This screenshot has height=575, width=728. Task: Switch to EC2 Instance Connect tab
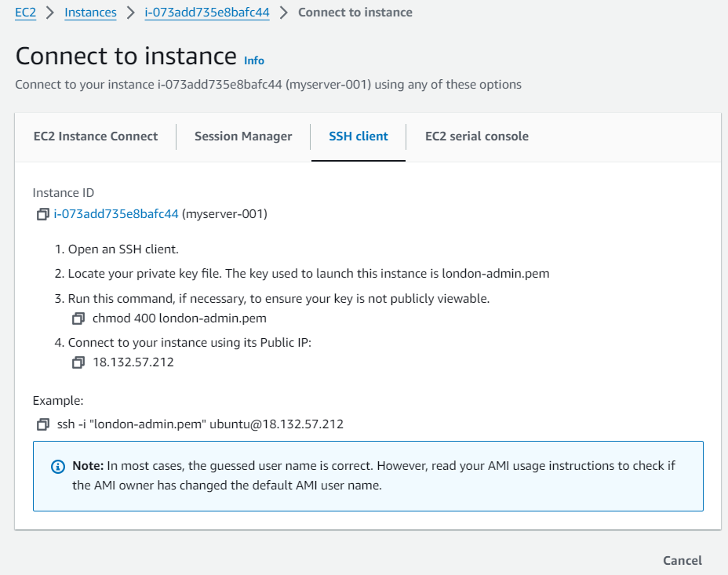(x=96, y=136)
